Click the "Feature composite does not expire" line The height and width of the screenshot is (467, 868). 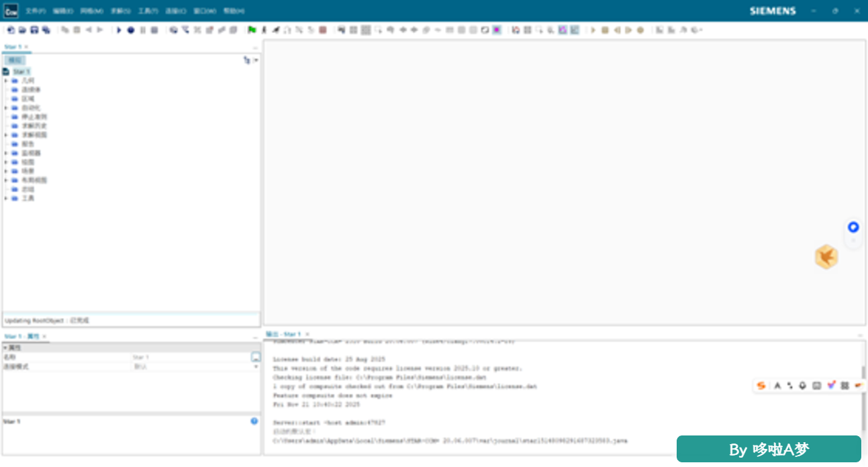(x=333, y=396)
